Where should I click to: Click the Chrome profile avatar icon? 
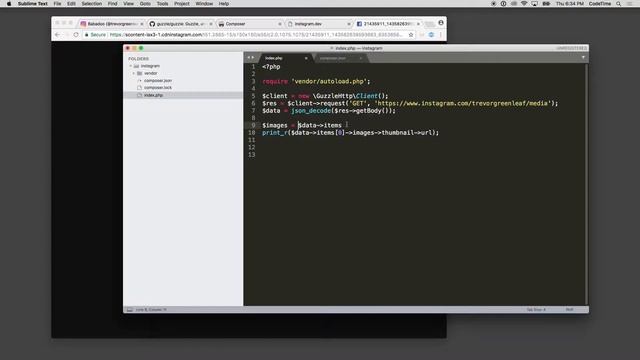pos(441,23)
